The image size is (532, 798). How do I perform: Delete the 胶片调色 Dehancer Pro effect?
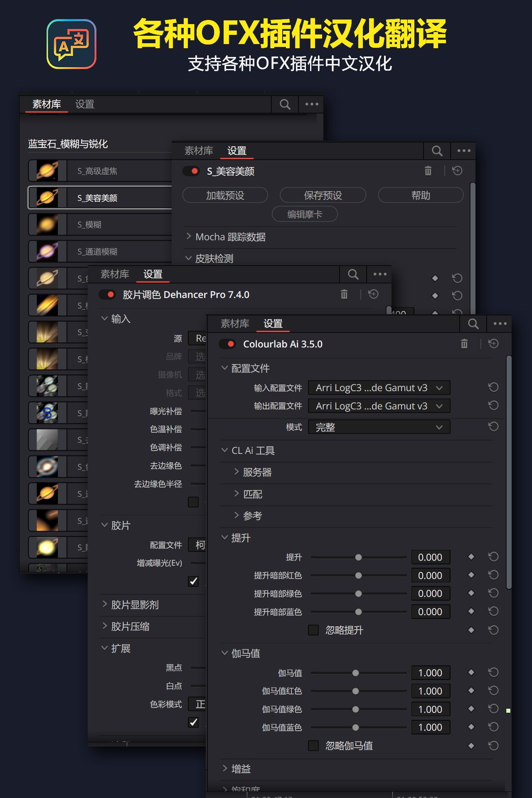(x=344, y=294)
